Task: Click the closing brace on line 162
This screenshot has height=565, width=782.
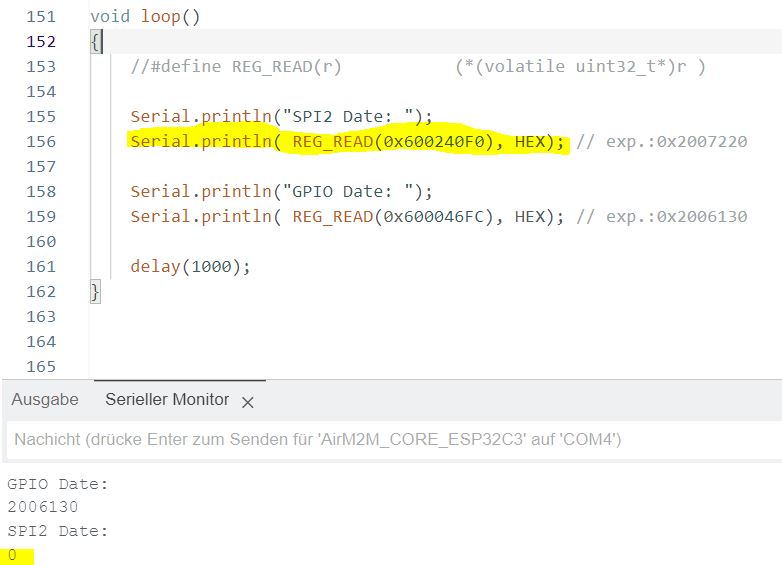Action: 95,292
